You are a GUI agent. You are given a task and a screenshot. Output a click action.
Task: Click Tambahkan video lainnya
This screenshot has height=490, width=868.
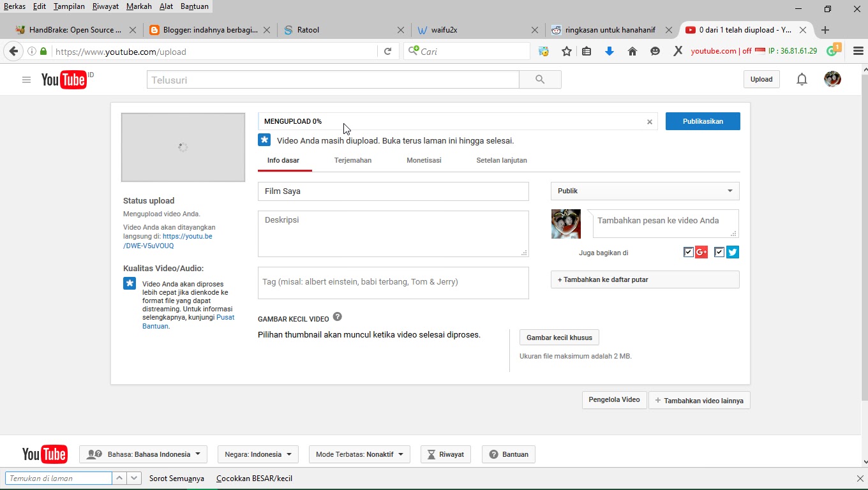pos(700,401)
